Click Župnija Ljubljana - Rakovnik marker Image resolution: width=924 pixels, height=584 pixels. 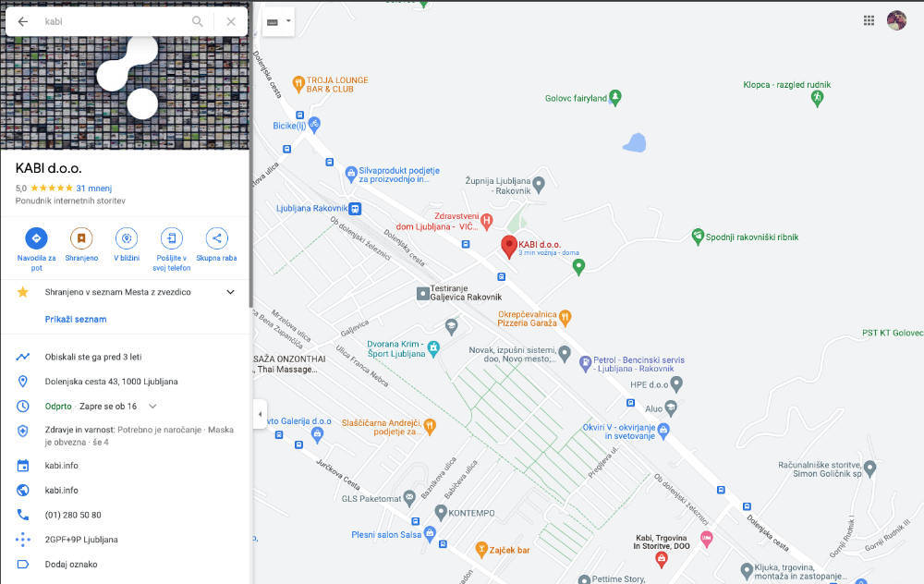click(x=539, y=185)
